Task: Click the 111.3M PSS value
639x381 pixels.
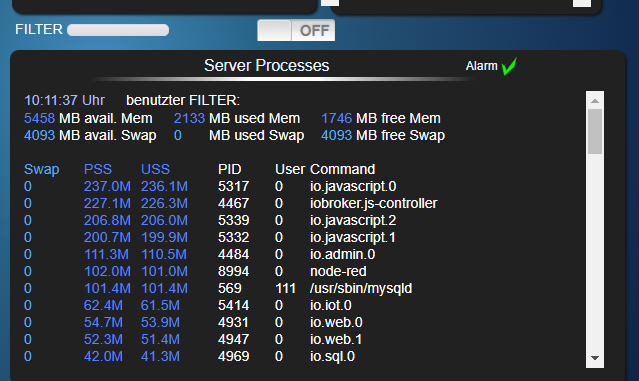Action: pos(106,254)
